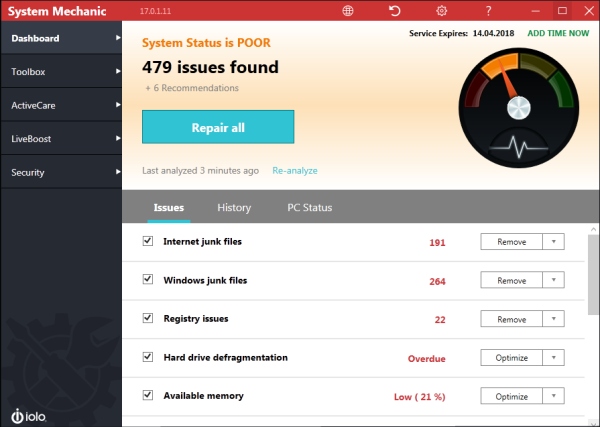Screen dimensions: 600x427
Task: Switch to the History tab
Action: (234, 208)
